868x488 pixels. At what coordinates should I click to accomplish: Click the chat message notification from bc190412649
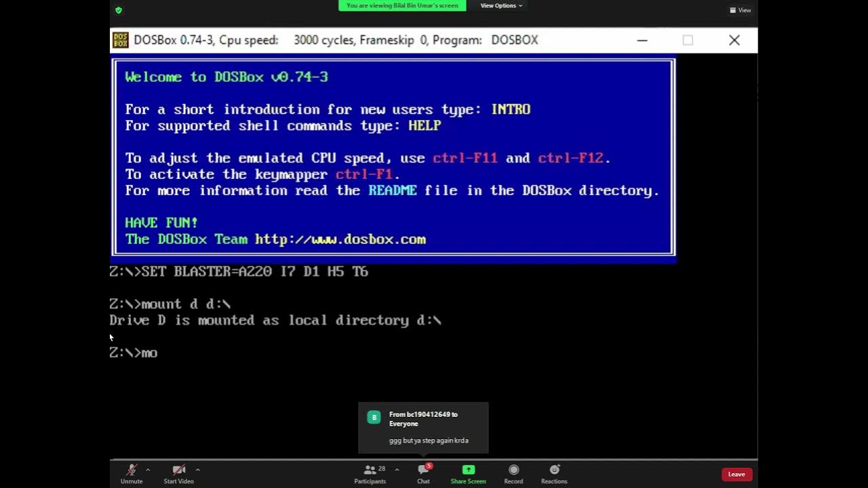pos(423,427)
